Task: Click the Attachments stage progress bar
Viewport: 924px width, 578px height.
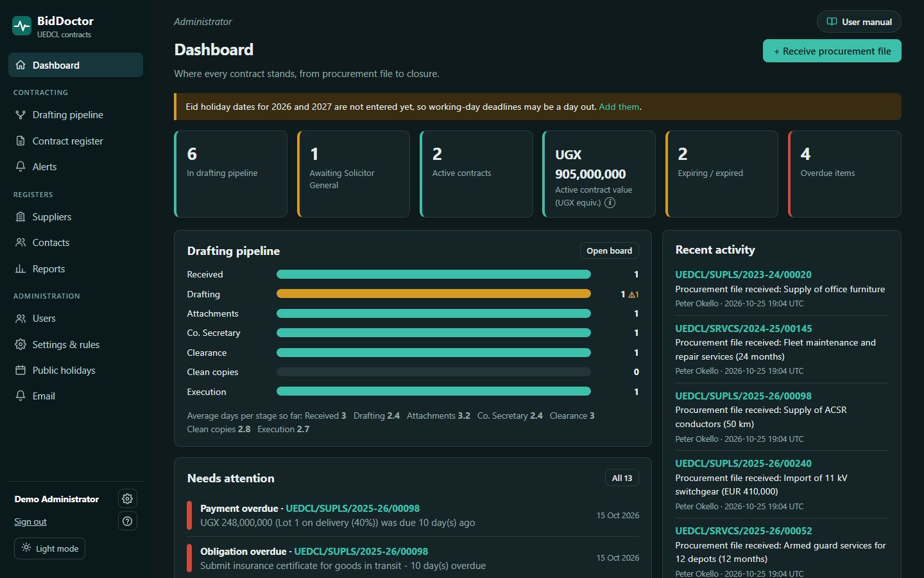Action: pos(434,313)
